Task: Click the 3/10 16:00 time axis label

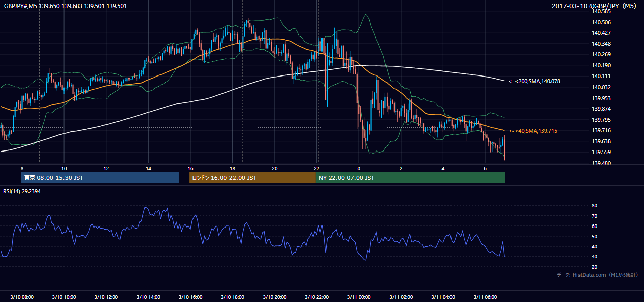Action: click(189, 297)
